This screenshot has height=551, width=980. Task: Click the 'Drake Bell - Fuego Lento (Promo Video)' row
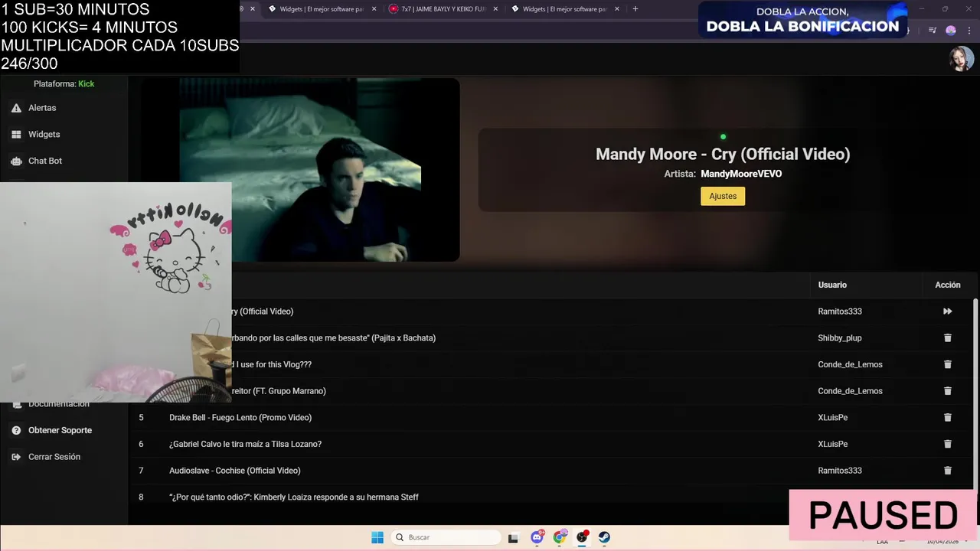click(x=240, y=417)
